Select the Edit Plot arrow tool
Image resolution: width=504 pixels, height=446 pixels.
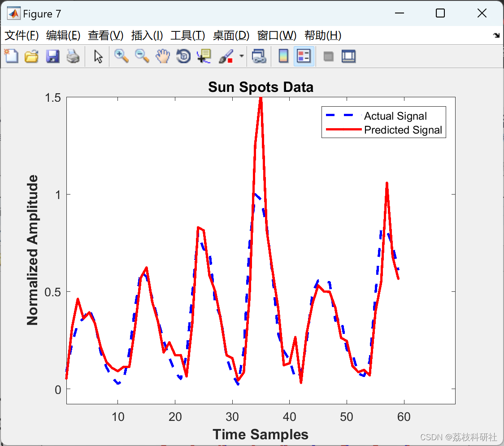pos(98,56)
